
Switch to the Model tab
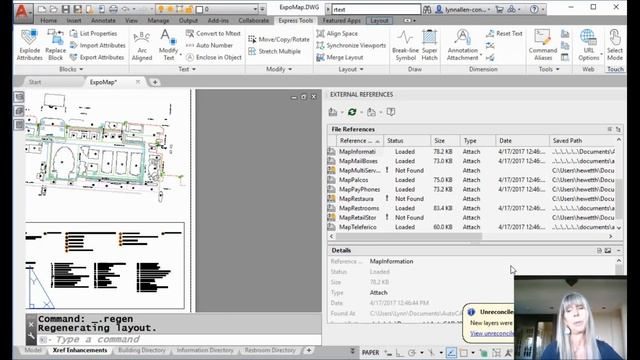[x=33, y=350]
